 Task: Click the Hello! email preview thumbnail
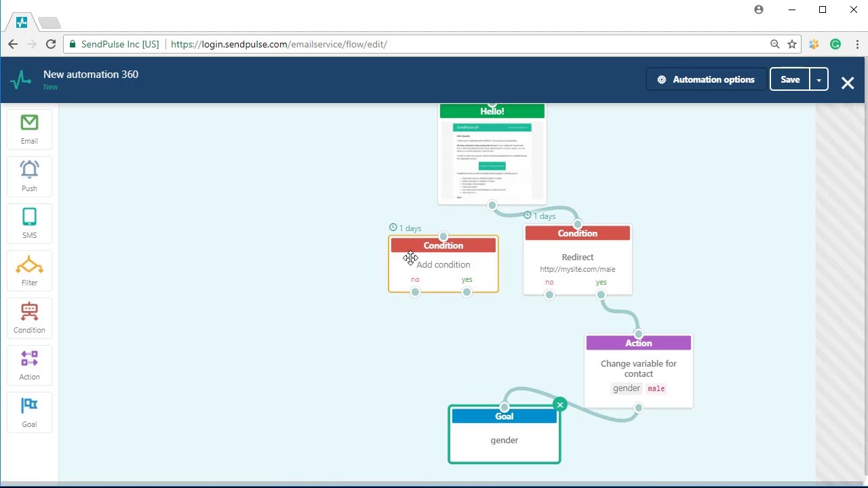point(492,160)
